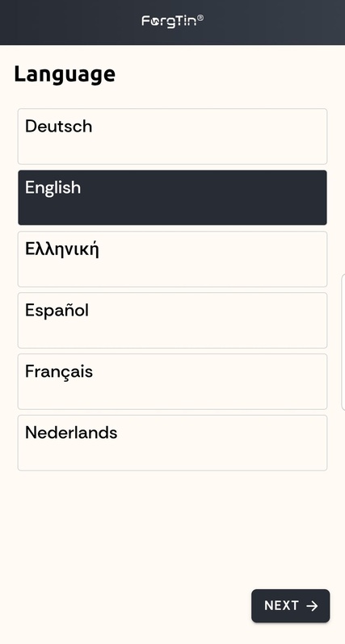
Task: Click the registered trademark symbol beside ForgTin
Action: (200, 18)
